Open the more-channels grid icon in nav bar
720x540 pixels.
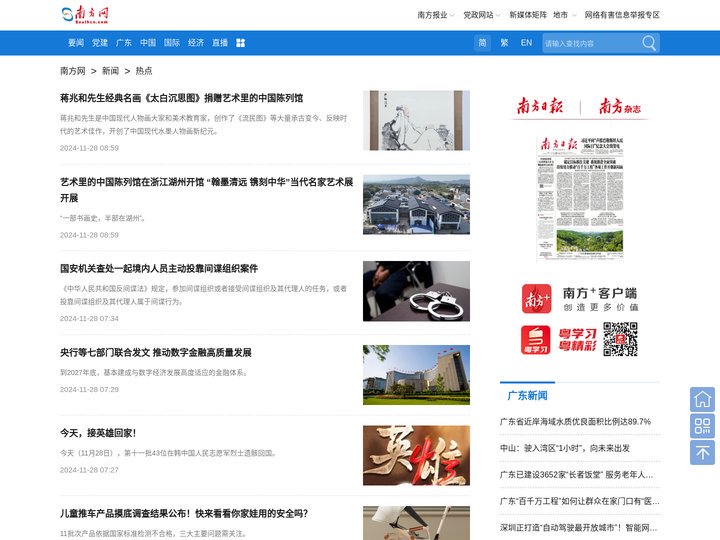(240, 43)
